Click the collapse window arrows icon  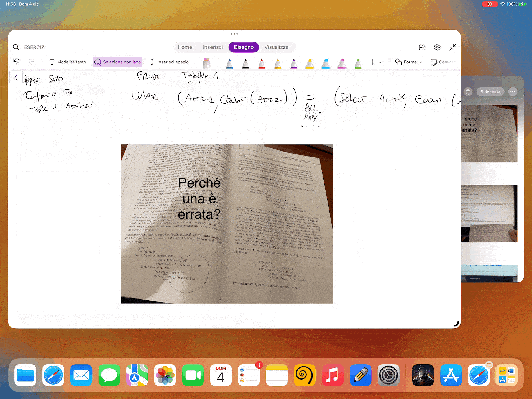(x=452, y=47)
